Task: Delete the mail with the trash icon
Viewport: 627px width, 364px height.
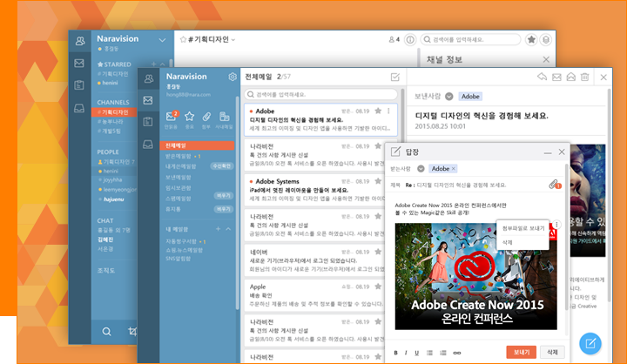Action: click(584, 77)
